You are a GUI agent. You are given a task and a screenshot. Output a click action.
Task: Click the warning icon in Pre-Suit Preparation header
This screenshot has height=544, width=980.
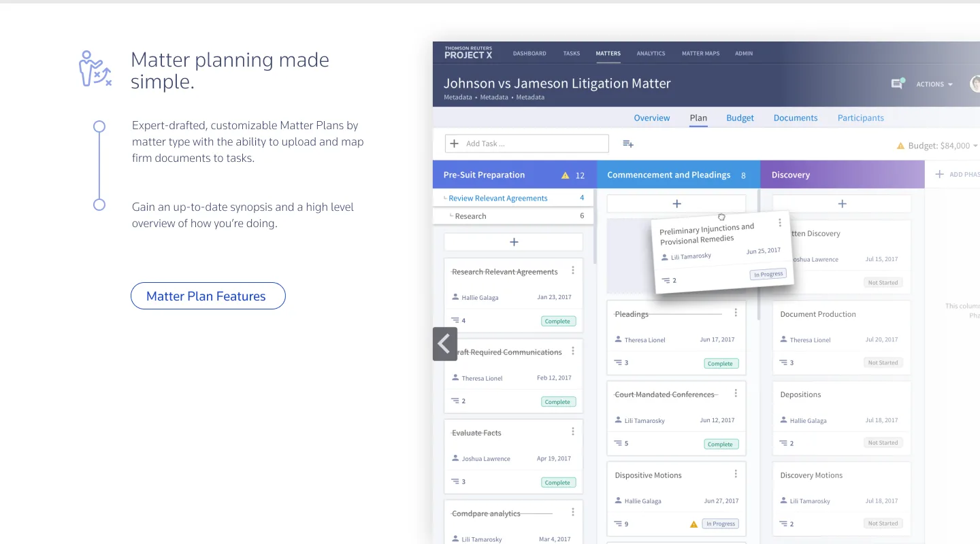(565, 175)
